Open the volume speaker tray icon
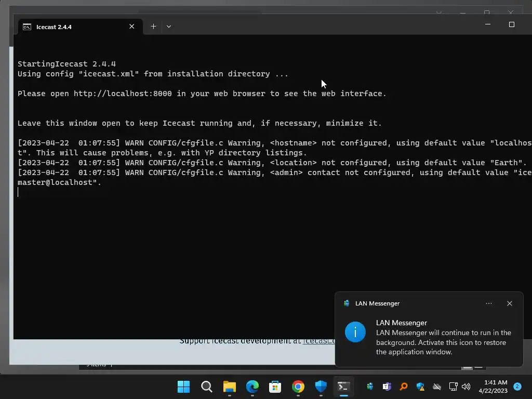Viewport: 532px width, 399px height. coord(466,387)
